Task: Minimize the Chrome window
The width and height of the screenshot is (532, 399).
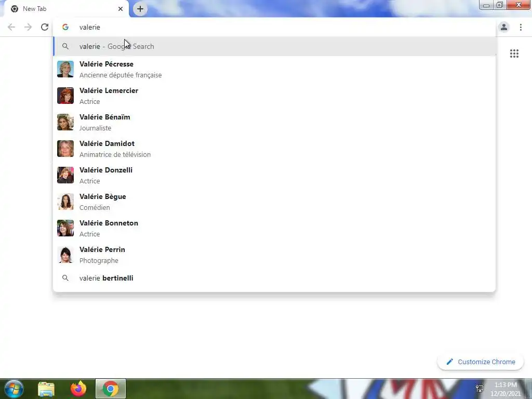Action: coord(486,5)
